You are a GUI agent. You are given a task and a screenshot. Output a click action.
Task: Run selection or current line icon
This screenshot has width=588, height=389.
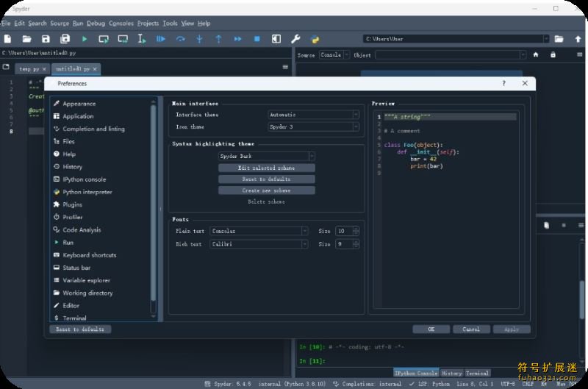click(142, 39)
